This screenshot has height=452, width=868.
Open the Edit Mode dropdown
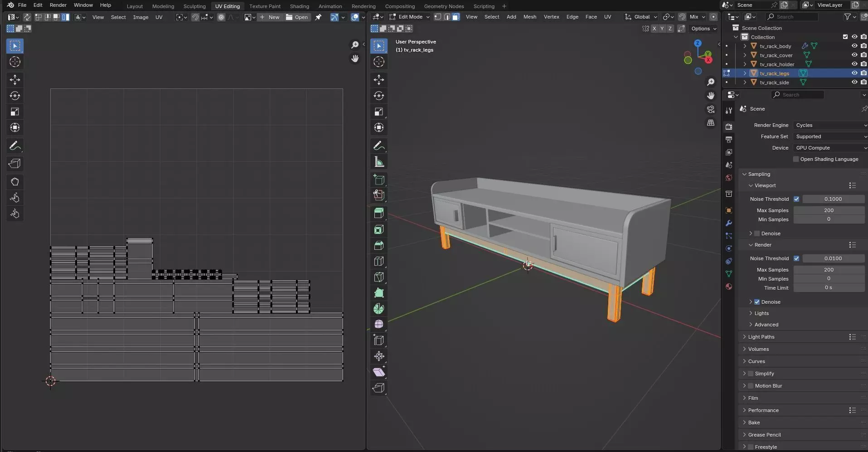coord(410,17)
